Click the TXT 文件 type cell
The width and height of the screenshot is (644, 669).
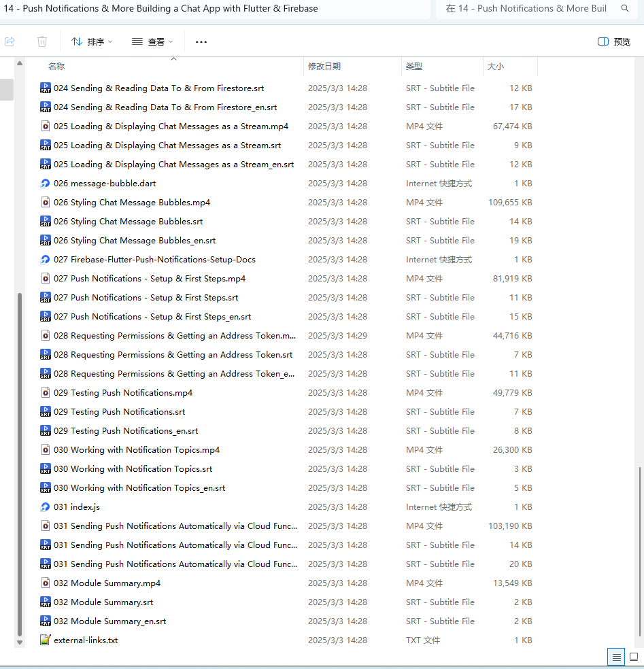(423, 640)
